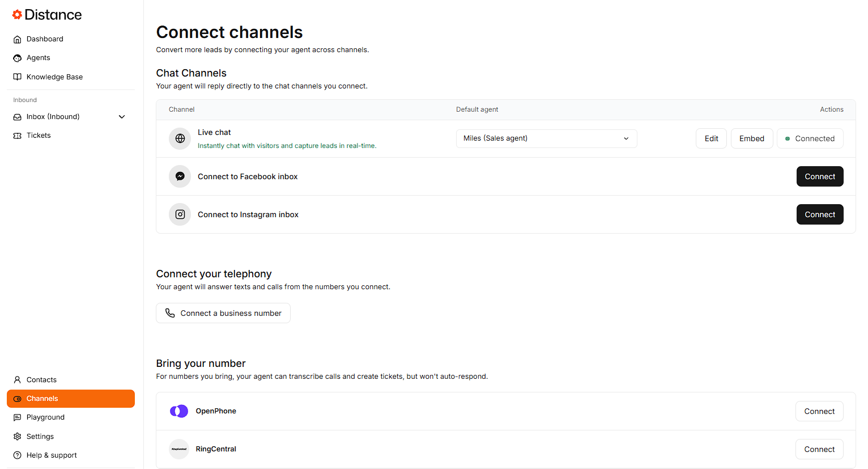Open Knowledge Base from the sidebar
This screenshot has width=868, height=469.
[x=54, y=77]
